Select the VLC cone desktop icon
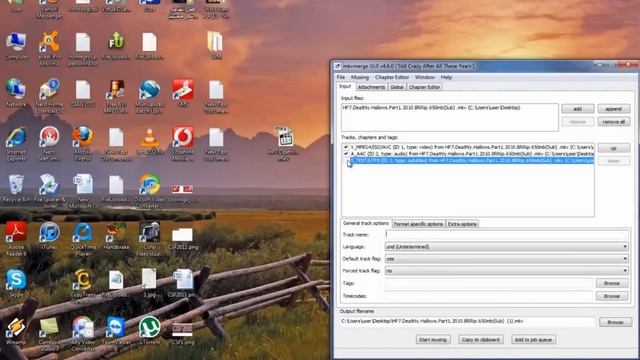This screenshot has width=640, height=360. (x=149, y=141)
